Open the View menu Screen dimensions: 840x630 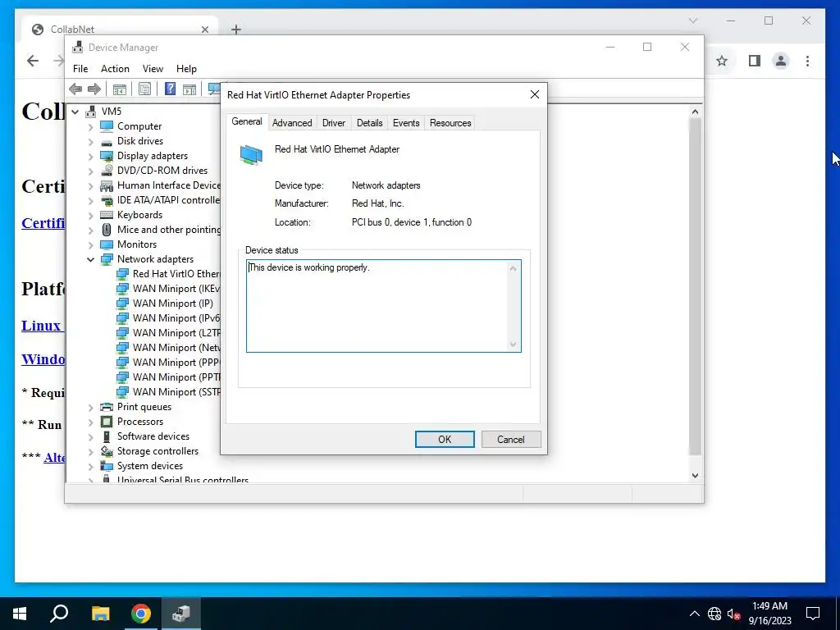click(153, 69)
